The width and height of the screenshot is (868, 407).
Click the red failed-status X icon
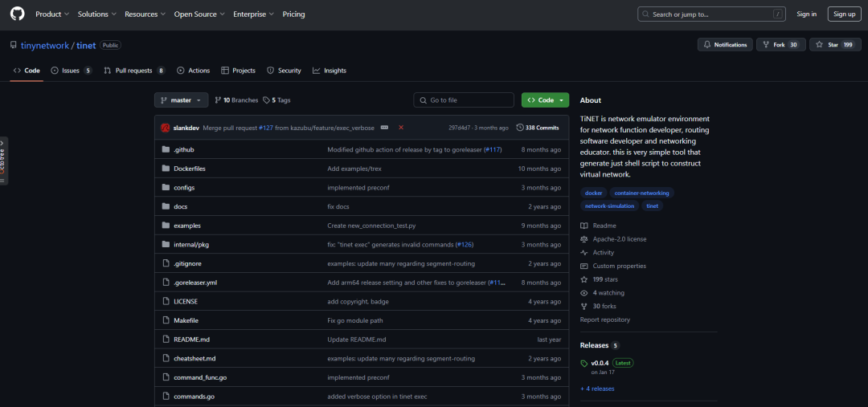(401, 128)
